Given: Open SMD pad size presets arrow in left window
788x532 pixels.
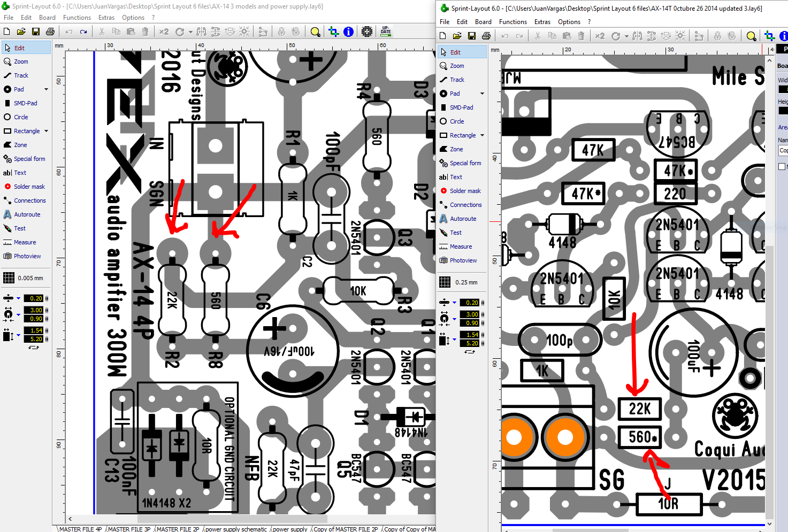Looking at the screenshot, I should (18, 335).
